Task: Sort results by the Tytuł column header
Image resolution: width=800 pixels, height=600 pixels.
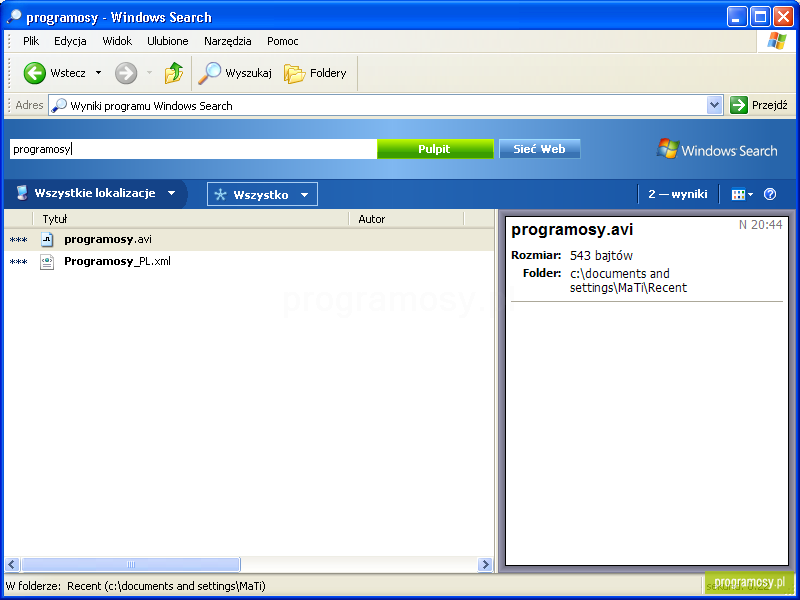Action: coord(191,219)
